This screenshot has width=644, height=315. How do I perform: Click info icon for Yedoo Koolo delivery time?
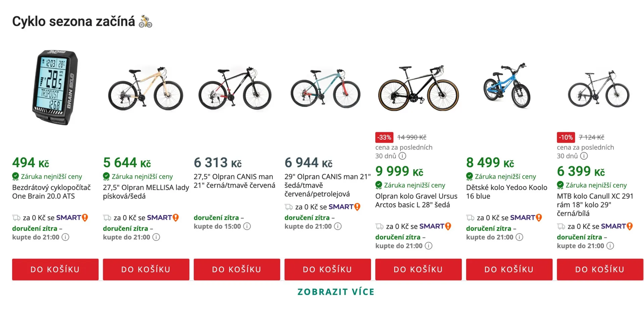(x=519, y=237)
